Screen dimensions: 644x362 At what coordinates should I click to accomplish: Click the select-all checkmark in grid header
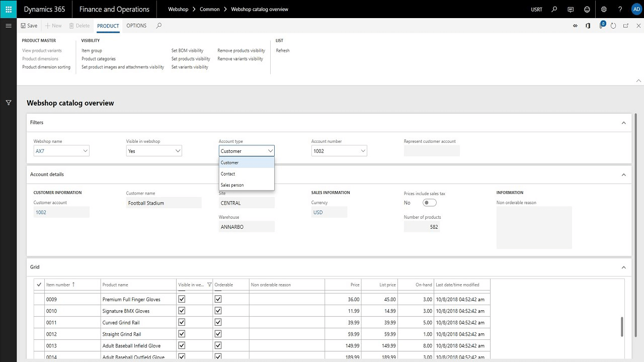39,285
